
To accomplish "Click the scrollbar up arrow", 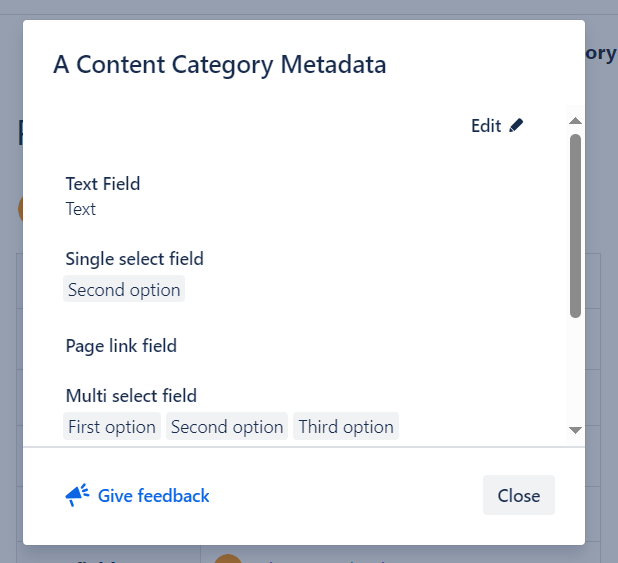I will (x=575, y=121).
